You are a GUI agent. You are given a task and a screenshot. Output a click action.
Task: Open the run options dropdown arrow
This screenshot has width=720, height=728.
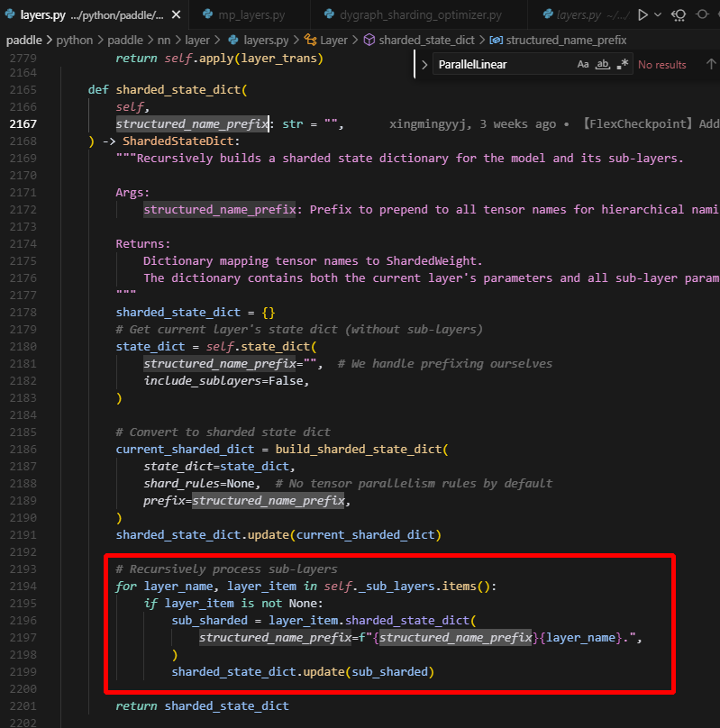coord(659,14)
